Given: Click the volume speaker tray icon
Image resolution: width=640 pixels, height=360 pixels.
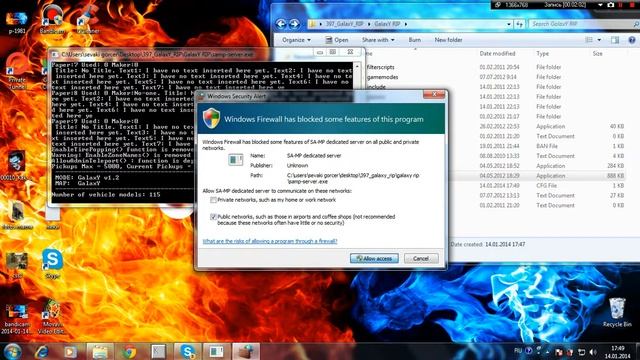Looking at the screenshot, I should (593, 352).
